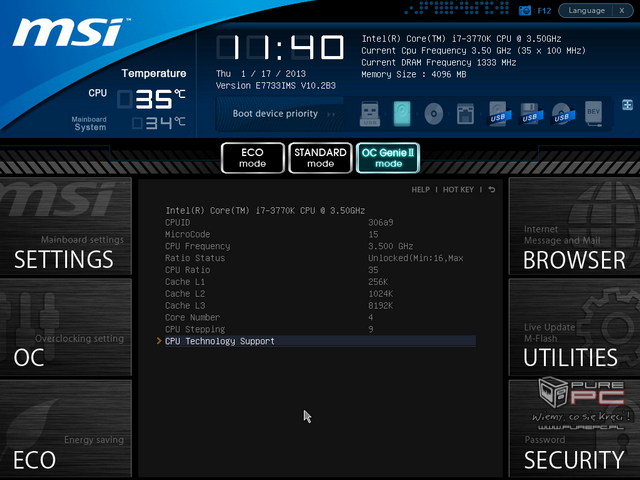Select the Cache L3 row
The image size is (640, 480).
(320, 305)
